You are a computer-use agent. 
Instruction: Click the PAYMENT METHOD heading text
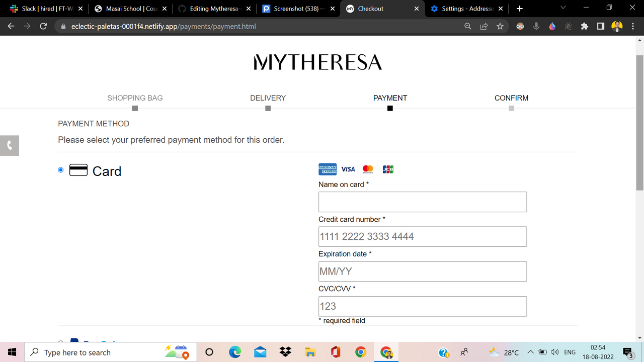coord(94,124)
